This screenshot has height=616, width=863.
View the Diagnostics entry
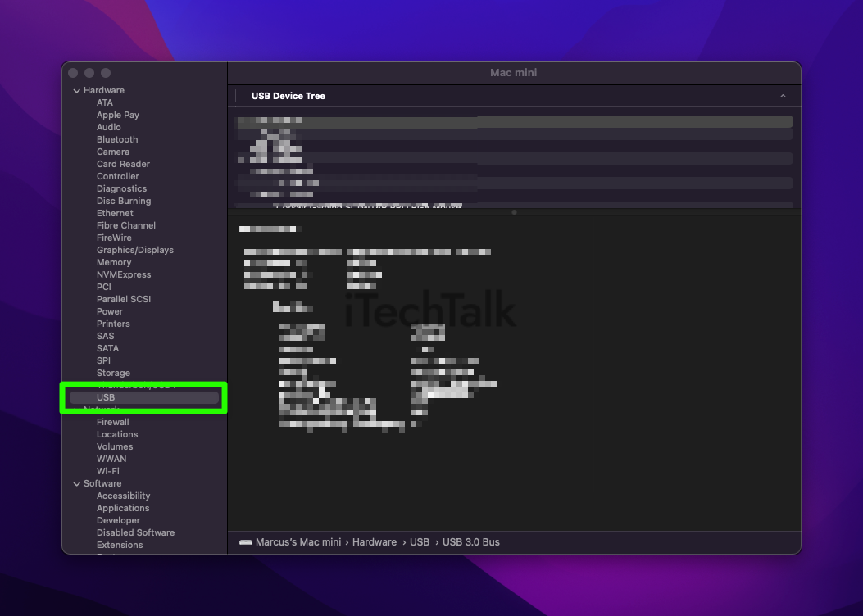121,188
